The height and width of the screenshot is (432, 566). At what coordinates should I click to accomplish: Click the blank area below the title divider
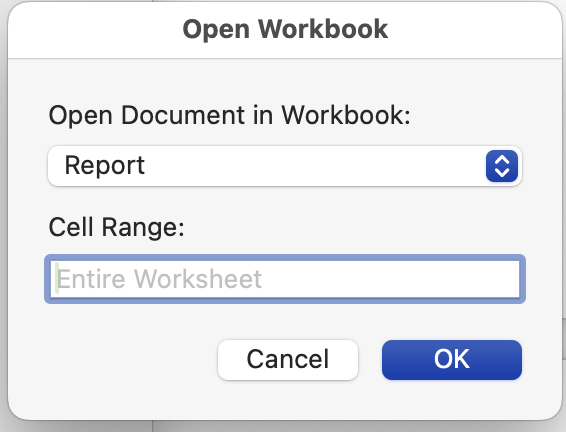tap(285, 78)
